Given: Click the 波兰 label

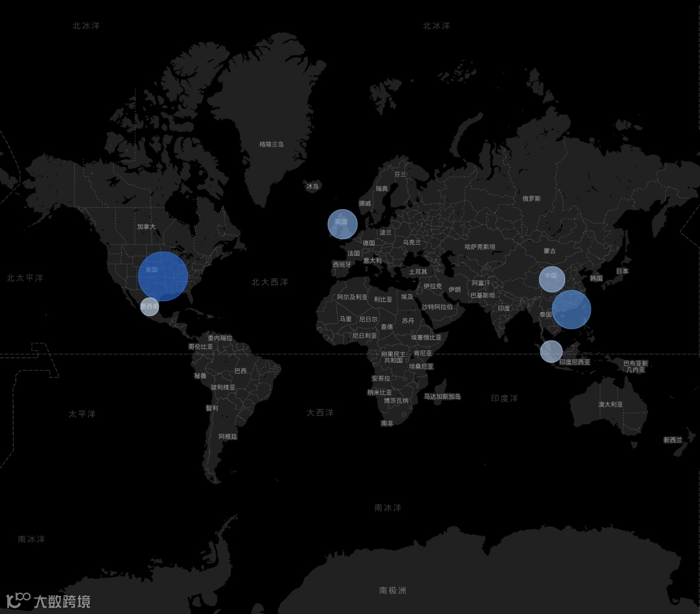Looking at the screenshot, I should point(386,233).
